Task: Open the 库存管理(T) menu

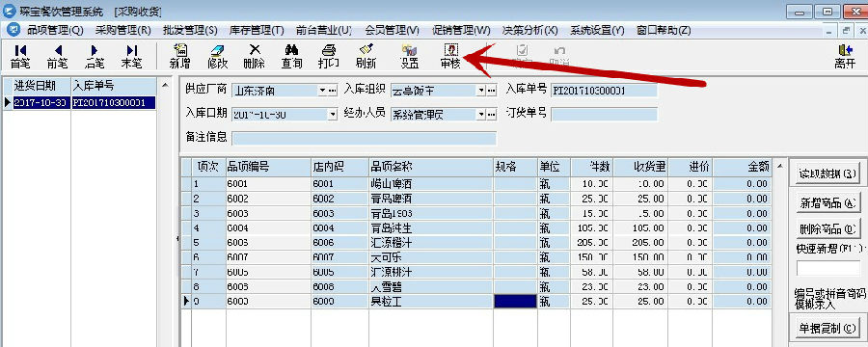Action: 257,30
